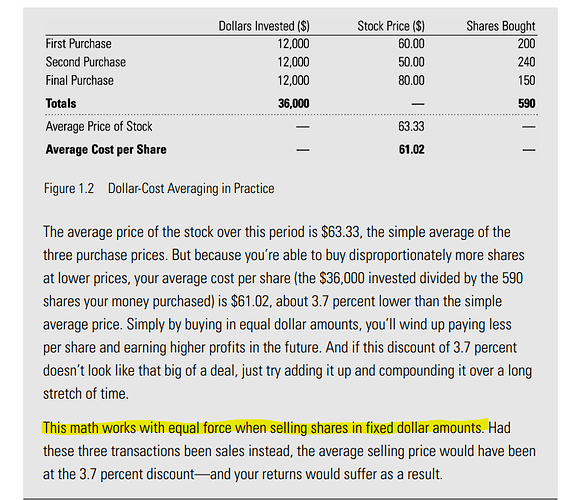This screenshot has width=562, height=500.
Task: Click the Average Cost per Share label
Action: 106,149
